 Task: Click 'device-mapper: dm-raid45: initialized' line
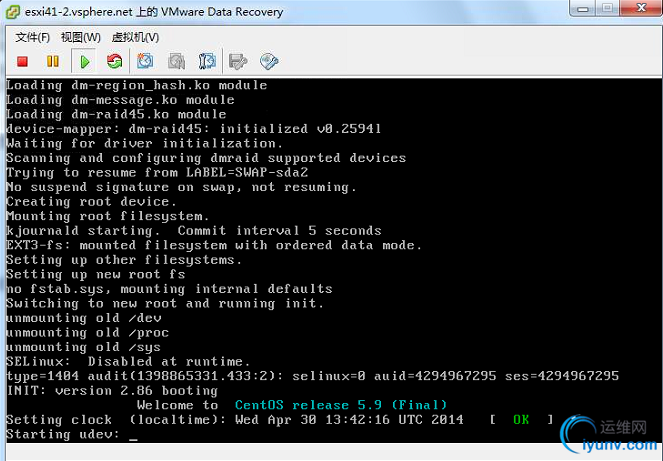(x=194, y=129)
